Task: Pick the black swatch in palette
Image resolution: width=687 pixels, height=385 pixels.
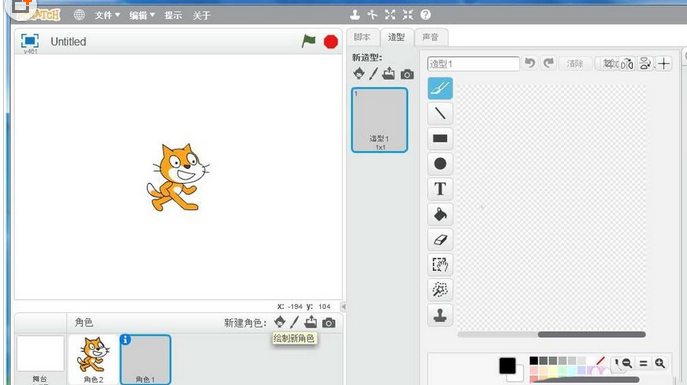Action: click(534, 360)
